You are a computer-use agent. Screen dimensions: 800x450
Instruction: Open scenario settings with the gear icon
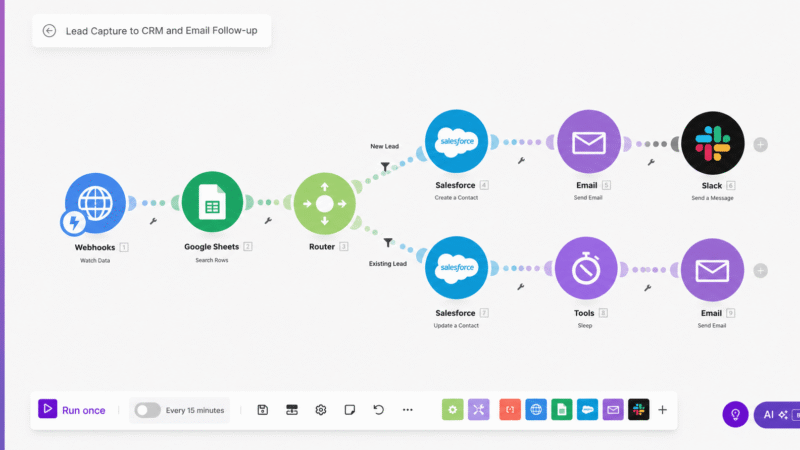click(x=321, y=410)
